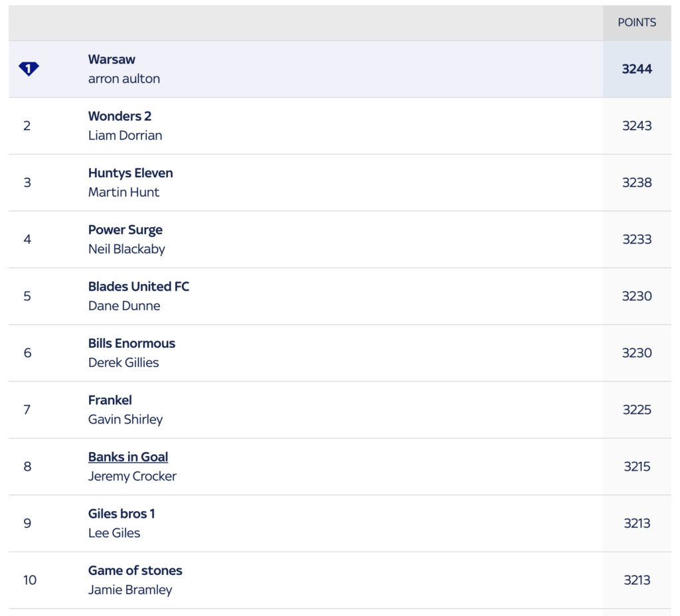Open the Wonders 2 team
Screen dimensions: 680x616
coord(120,116)
